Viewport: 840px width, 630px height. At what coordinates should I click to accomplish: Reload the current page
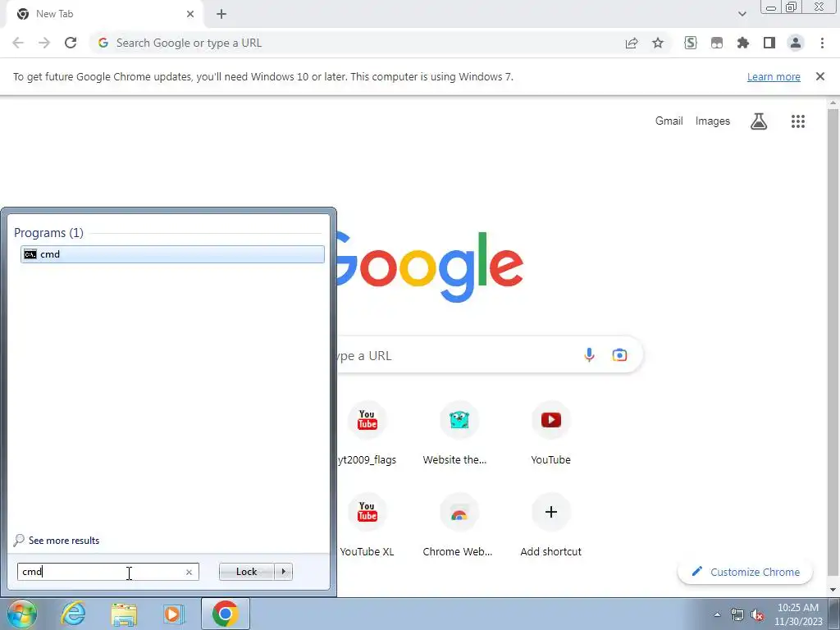pyautogui.click(x=71, y=43)
